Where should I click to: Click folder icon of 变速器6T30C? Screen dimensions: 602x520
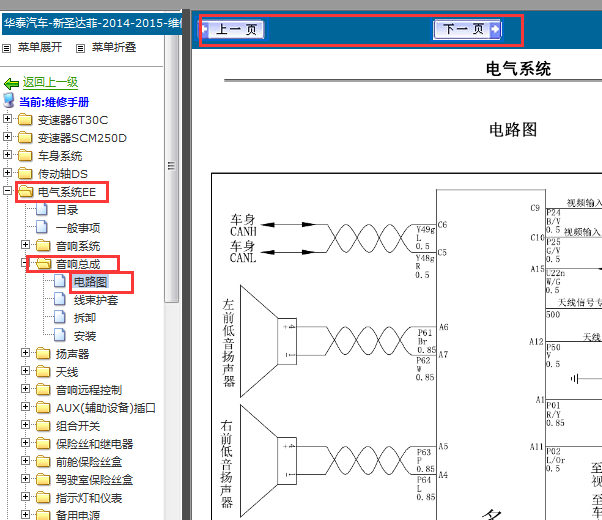(x=25, y=119)
